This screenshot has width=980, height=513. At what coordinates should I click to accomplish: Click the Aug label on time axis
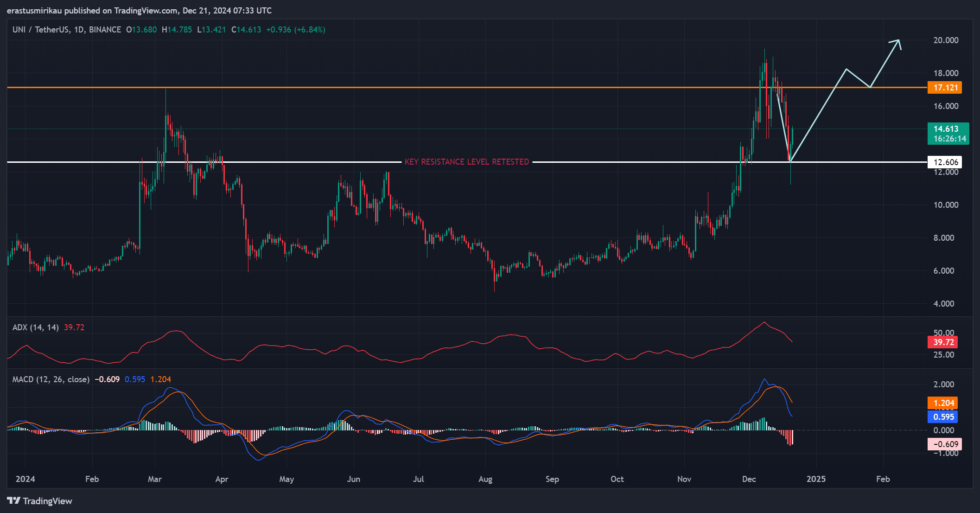tap(485, 479)
